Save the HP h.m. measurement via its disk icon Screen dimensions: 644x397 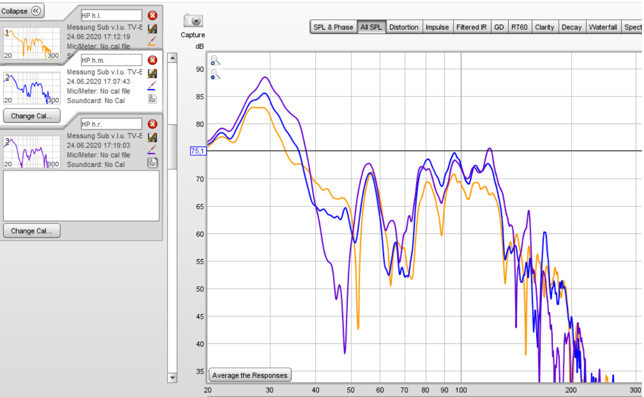pos(152,73)
